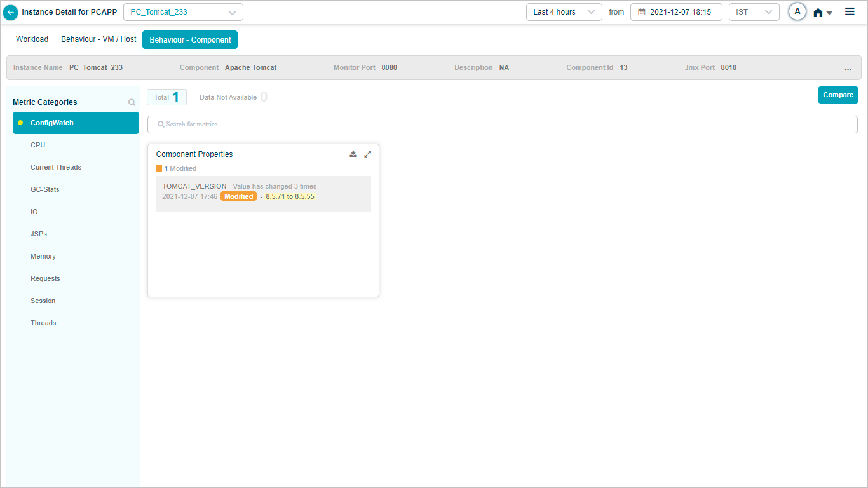The height and width of the screenshot is (488, 868).
Task: Select the Memory metric category
Action: [x=43, y=256]
